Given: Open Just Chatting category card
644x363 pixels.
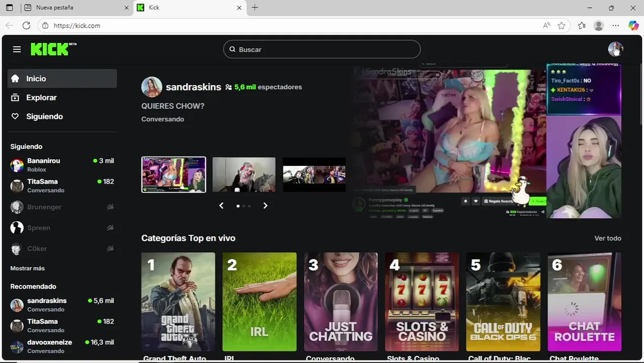Looking at the screenshot, I should pyautogui.click(x=341, y=301).
